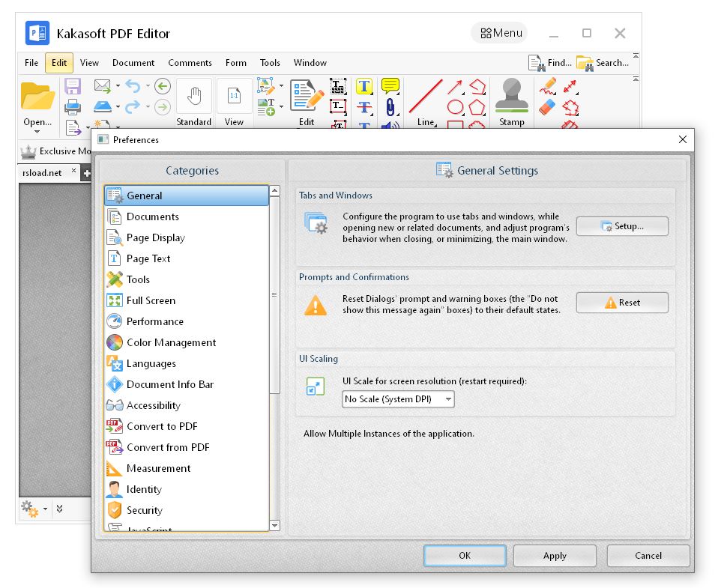Click the Setup button under Tabs and Windows

pyautogui.click(x=622, y=225)
